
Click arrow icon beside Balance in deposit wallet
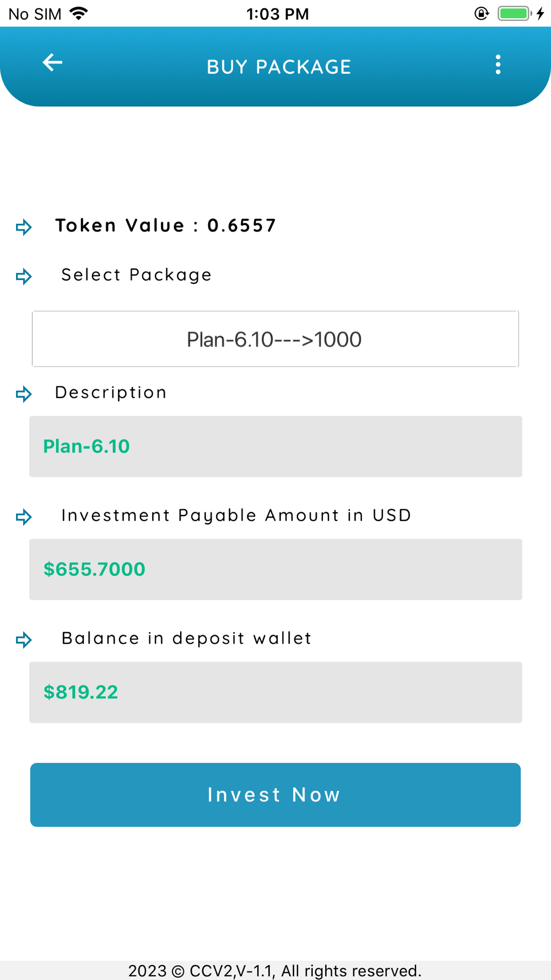pos(24,640)
